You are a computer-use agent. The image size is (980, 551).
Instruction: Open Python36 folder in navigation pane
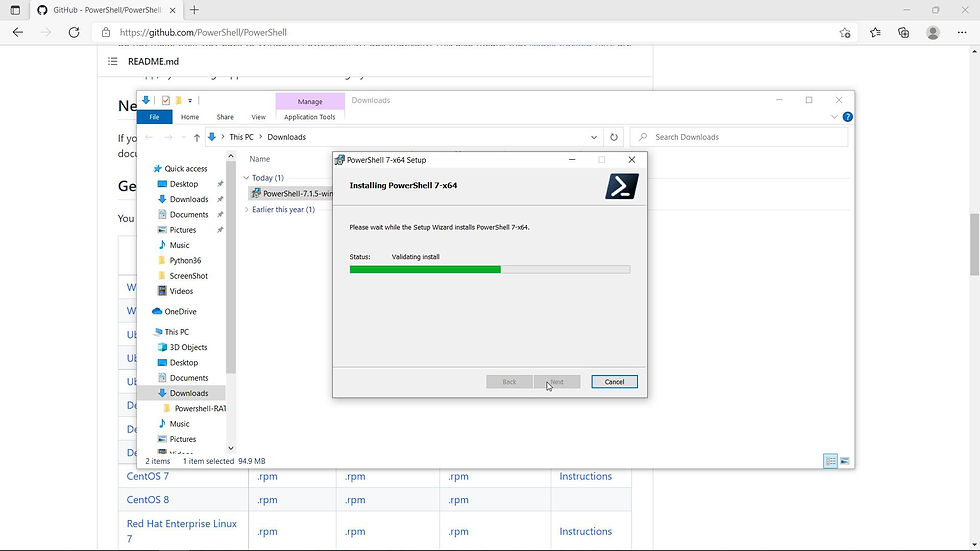tap(185, 261)
